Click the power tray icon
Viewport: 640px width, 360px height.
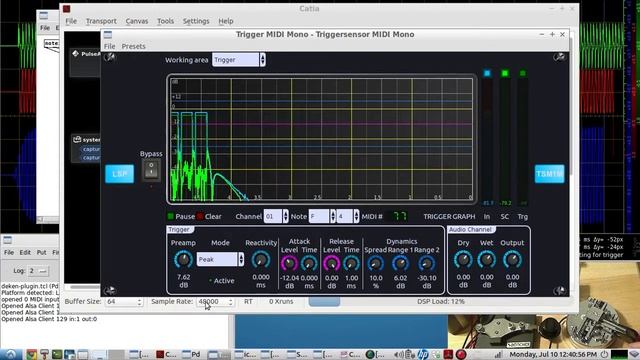[x=604, y=355]
